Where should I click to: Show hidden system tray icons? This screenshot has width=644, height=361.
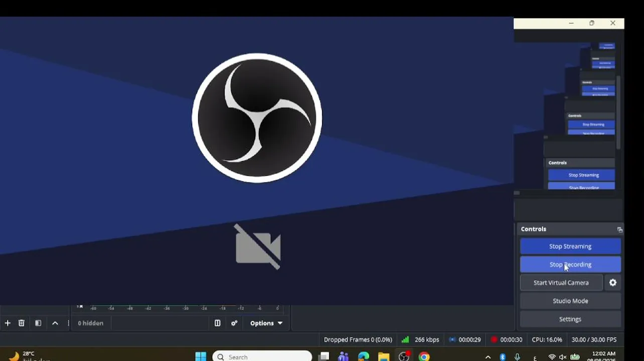488,357
